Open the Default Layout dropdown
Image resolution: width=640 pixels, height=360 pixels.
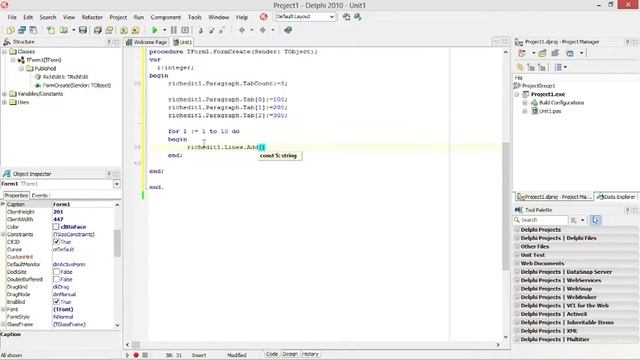(x=332, y=17)
